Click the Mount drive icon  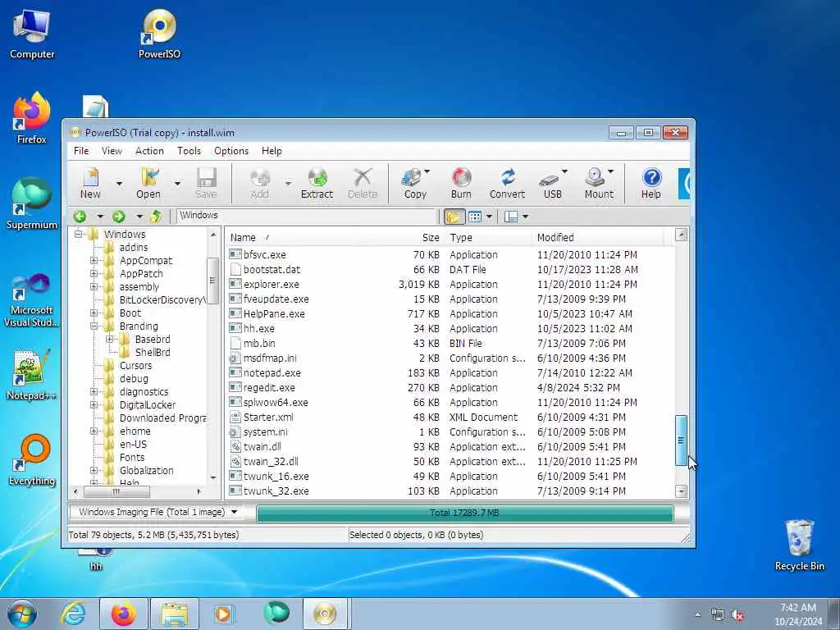coord(598,183)
